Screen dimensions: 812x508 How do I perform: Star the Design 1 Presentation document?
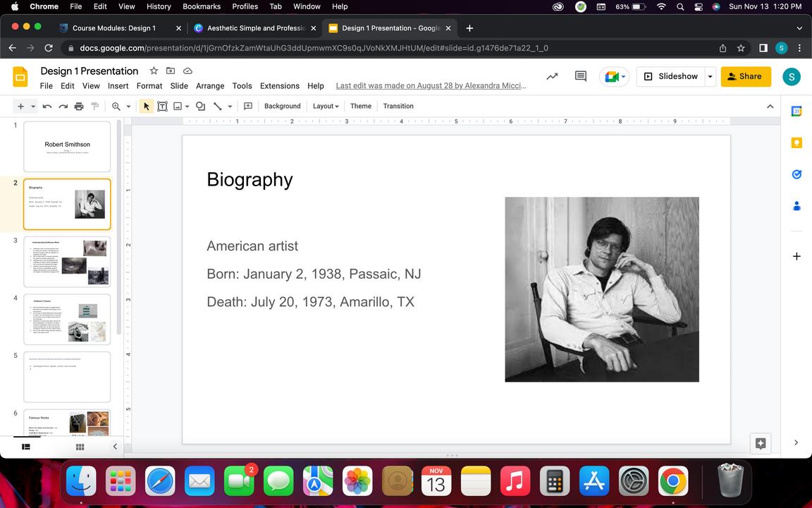point(154,71)
